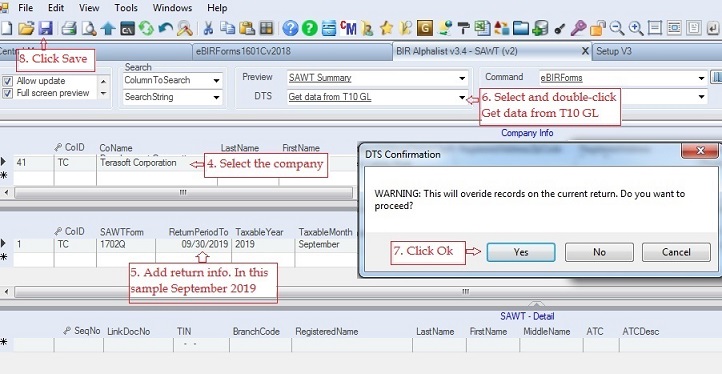Screen dimensions: 722x374
Task: Click the green question mark icon
Action: coord(309,29)
